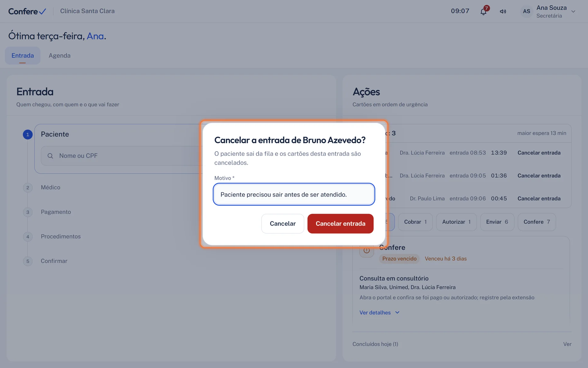Select step 2 Médico circle
Image resolution: width=588 pixels, height=368 pixels.
(x=28, y=188)
